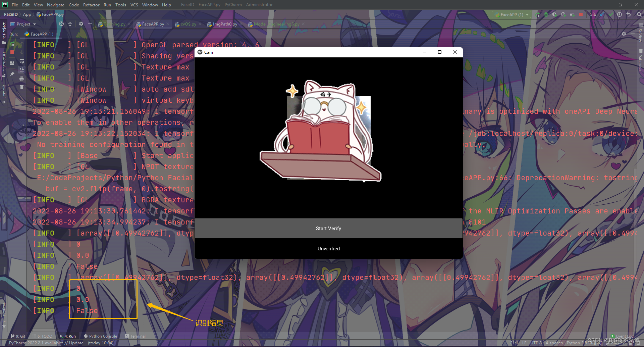Click Rerun icon in Run panel
Screen dimensions: 644x347
point(12,44)
